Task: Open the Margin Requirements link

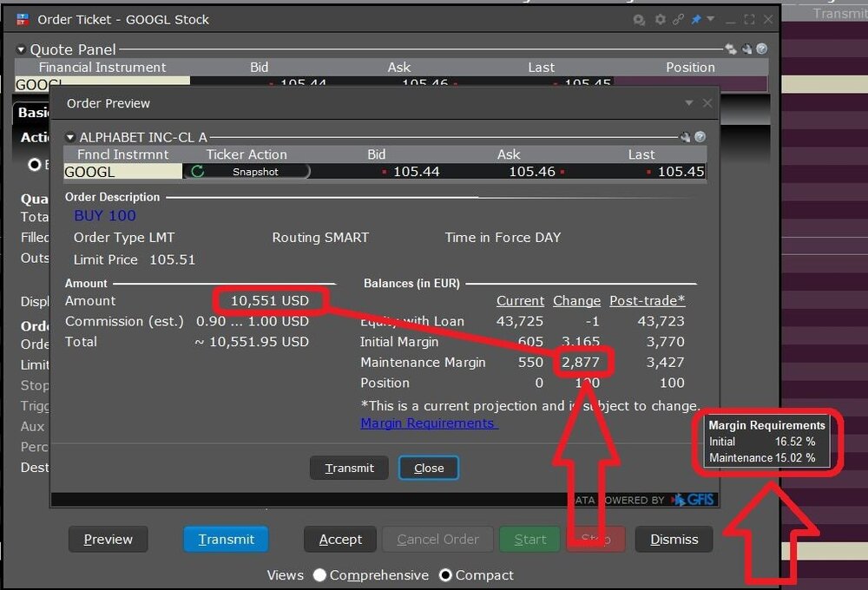Action: click(429, 423)
